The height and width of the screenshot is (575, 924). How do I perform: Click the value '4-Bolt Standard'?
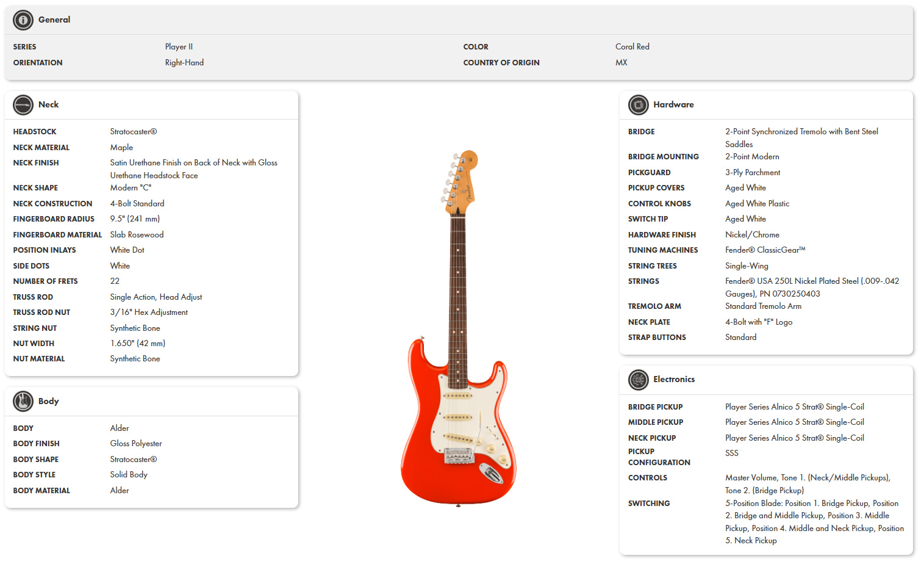coord(137,203)
